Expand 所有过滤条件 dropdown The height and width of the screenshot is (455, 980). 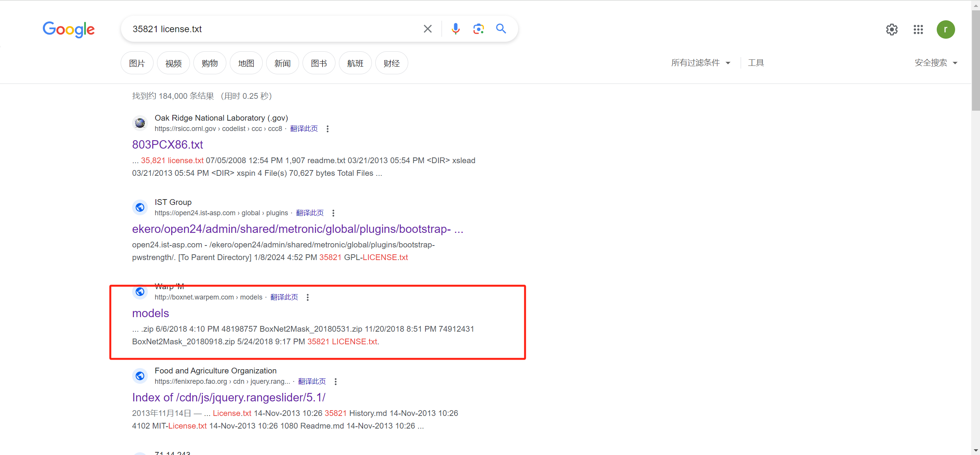tap(700, 63)
